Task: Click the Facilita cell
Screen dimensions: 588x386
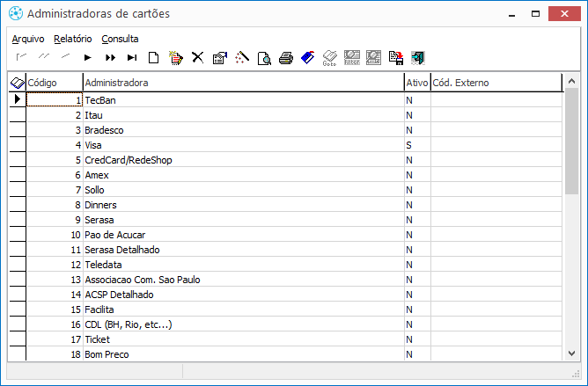Action: click(x=243, y=310)
